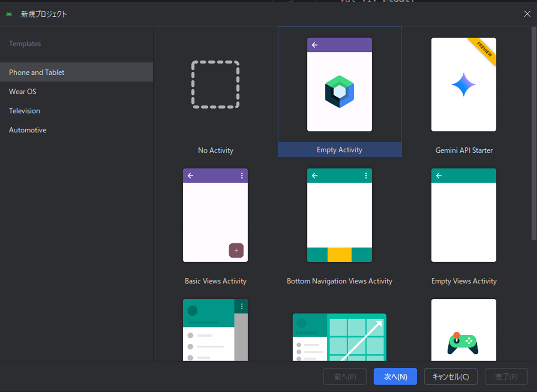Click the Empty Views Activity label
Viewport: 537px width, 392px height.
(464, 281)
